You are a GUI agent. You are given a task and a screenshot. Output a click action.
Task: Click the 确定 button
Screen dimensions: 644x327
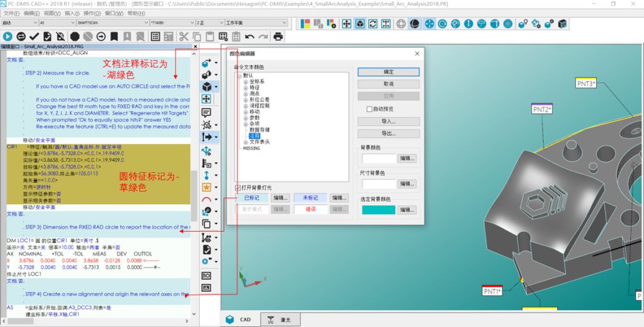(x=389, y=72)
